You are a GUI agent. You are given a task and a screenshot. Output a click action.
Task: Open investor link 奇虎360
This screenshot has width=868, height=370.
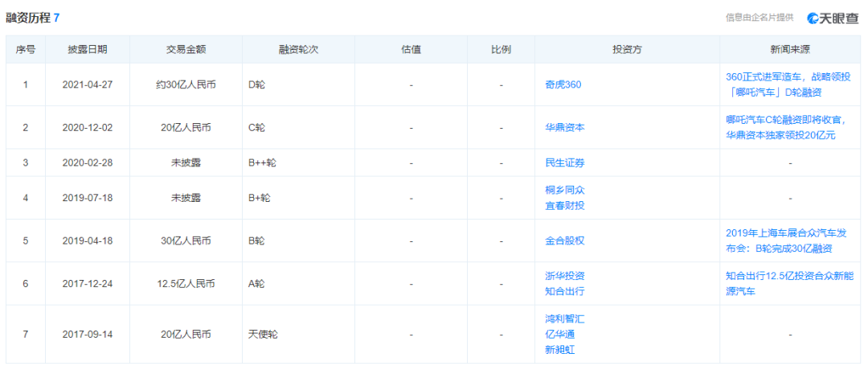click(x=563, y=85)
